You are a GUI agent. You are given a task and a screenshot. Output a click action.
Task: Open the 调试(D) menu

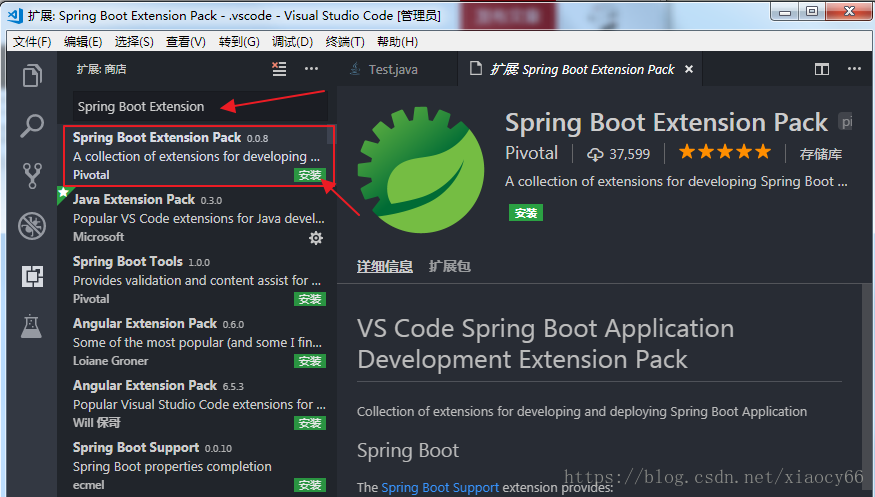(x=292, y=42)
